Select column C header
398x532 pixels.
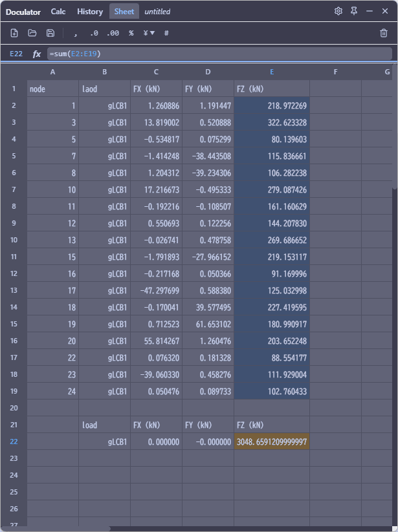(156, 72)
